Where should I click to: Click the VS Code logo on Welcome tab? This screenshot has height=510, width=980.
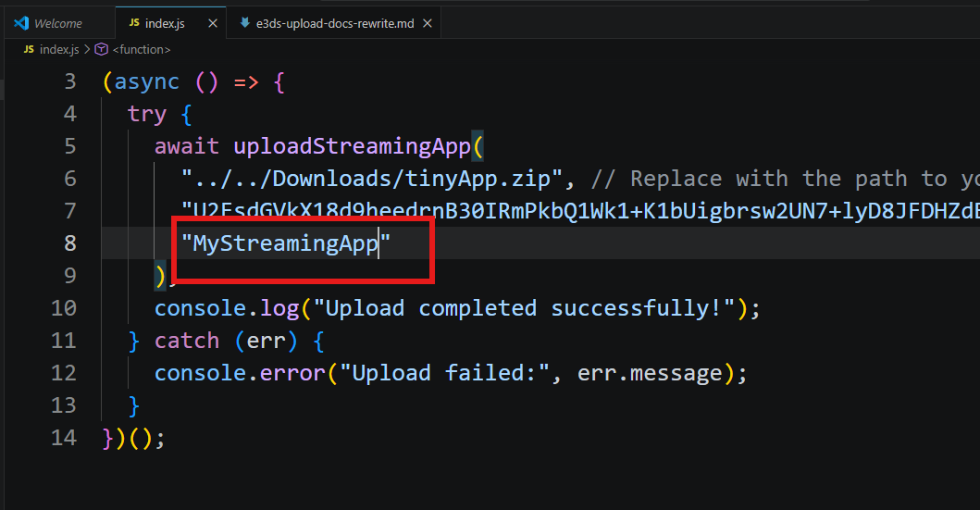point(21,23)
